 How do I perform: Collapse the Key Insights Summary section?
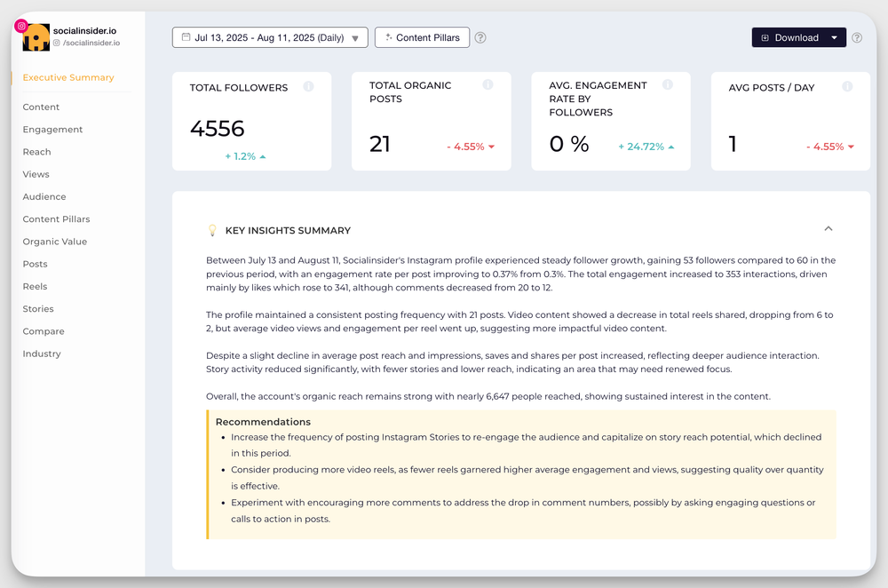tap(828, 229)
